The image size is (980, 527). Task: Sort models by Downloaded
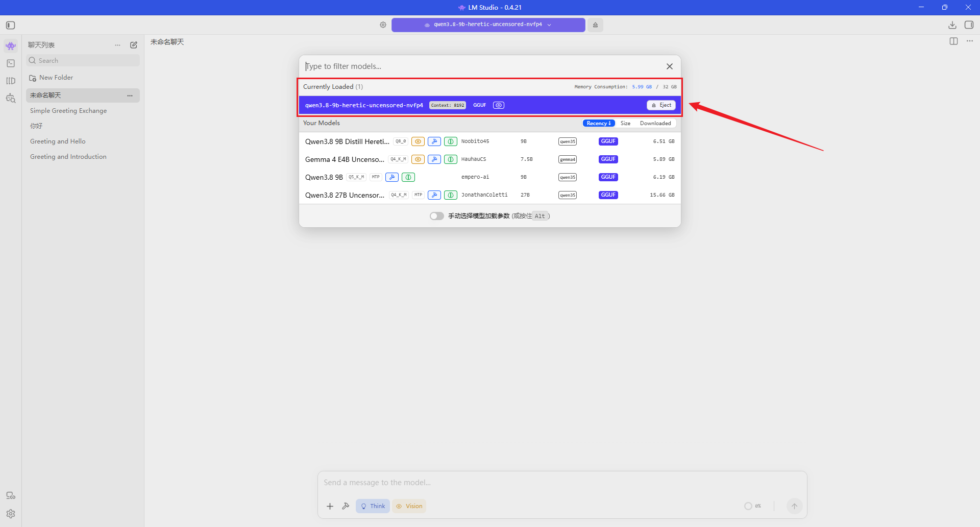coord(655,123)
